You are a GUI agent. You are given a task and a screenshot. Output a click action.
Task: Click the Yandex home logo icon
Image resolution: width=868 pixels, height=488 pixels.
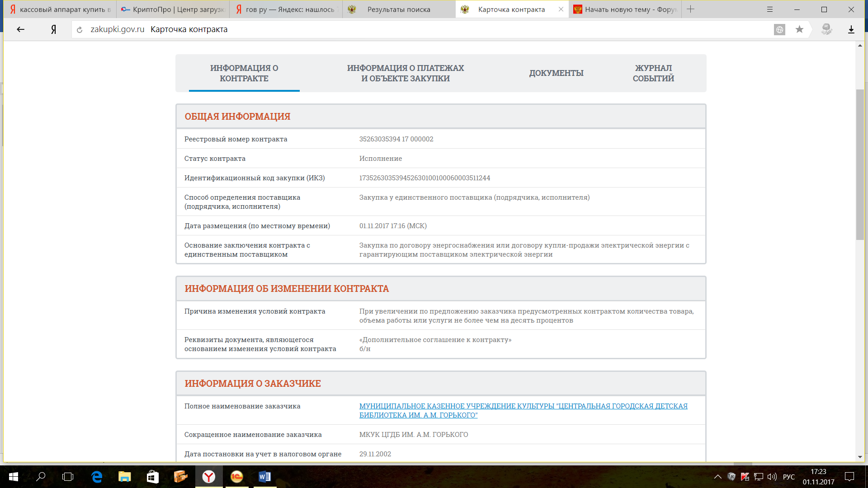pos(53,30)
